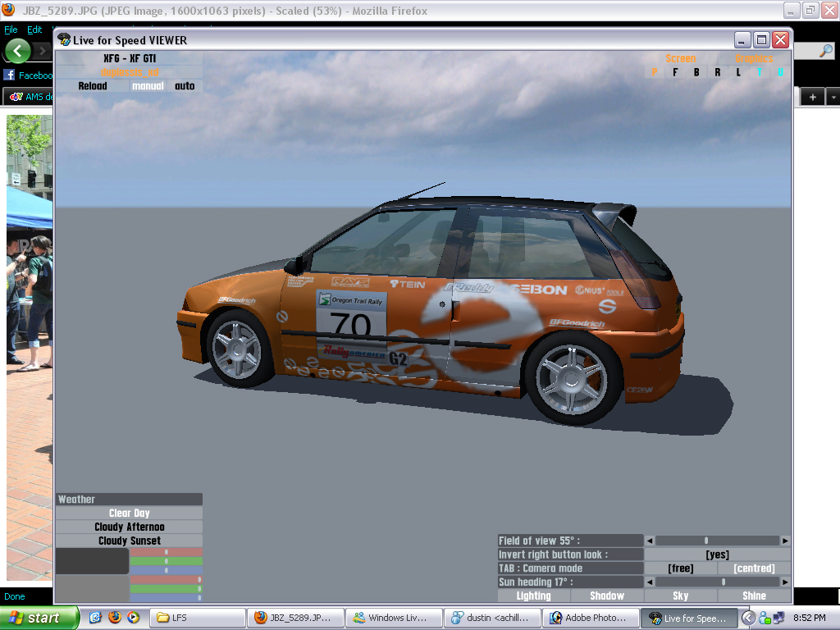The image size is (840, 630).
Task: Adjust the first blue slider for the dark color
Action: pyautogui.click(x=166, y=571)
